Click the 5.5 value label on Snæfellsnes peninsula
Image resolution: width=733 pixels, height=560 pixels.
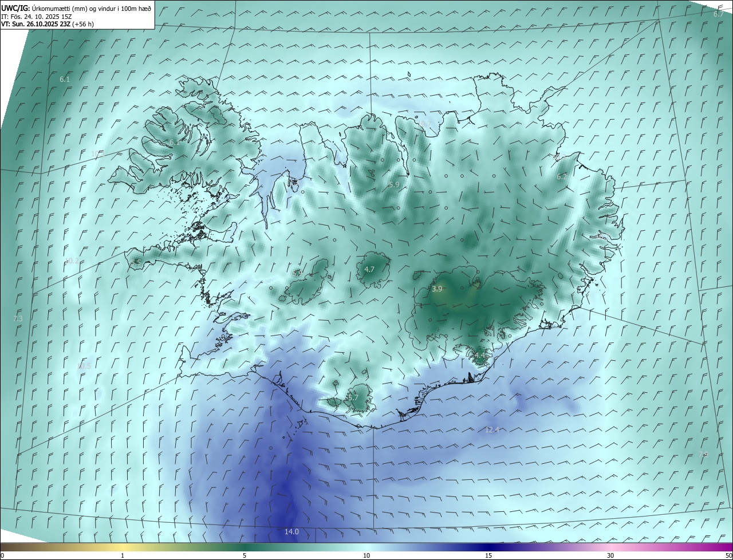[136, 262]
